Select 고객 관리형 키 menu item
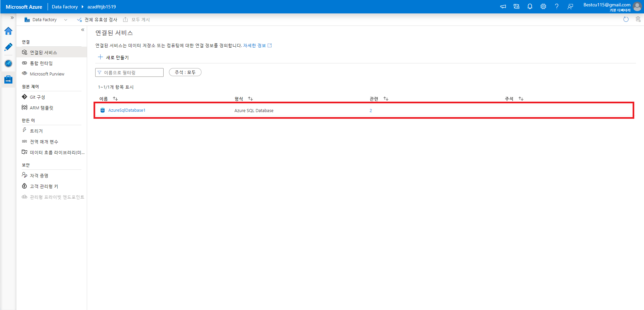 point(52,186)
